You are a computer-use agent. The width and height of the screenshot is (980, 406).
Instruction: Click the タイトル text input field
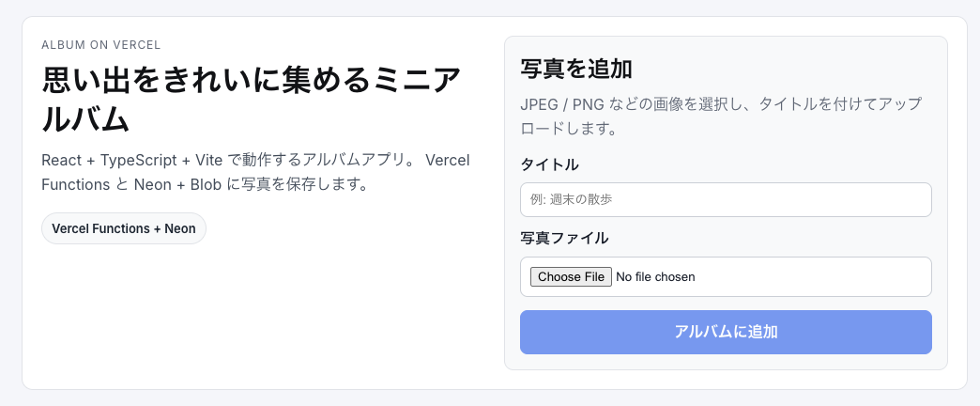tap(725, 199)
